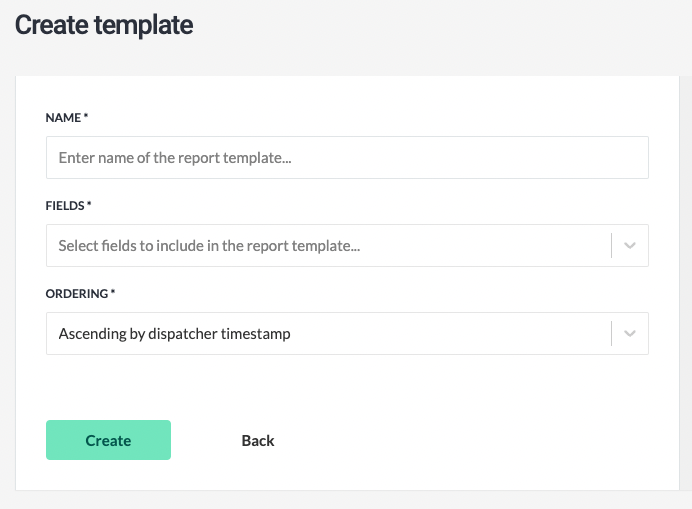Click the vertical separator in the Fields selector
Image resolution: width=692 pixels, height=509 pixels.
(x=612, y=245)
